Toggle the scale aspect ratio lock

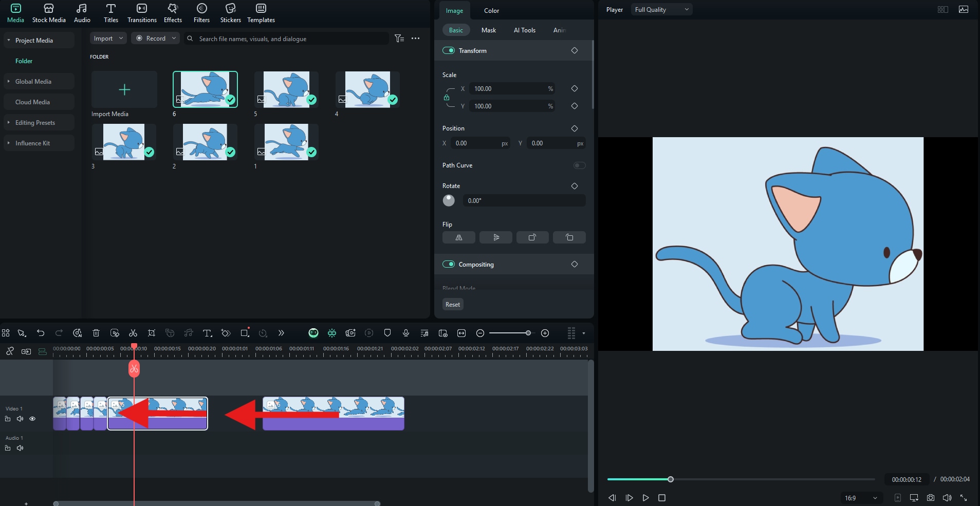coord(447,98)
